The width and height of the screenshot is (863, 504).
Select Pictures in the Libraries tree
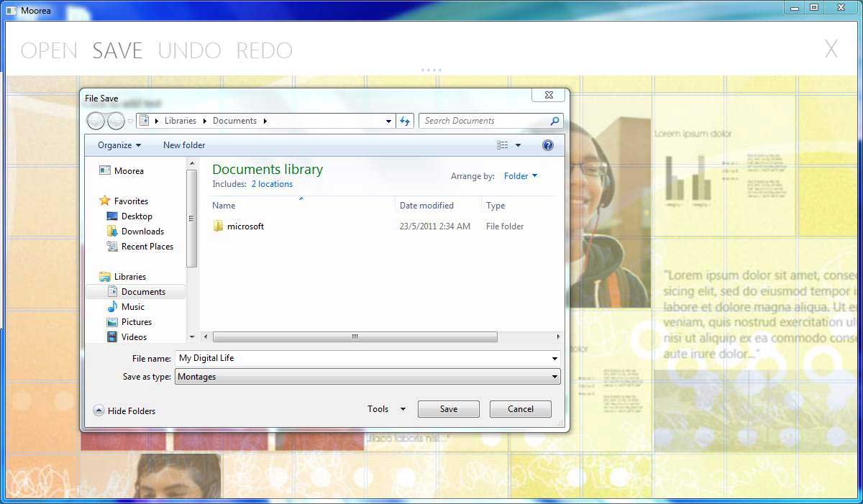[x=137, y=322]
